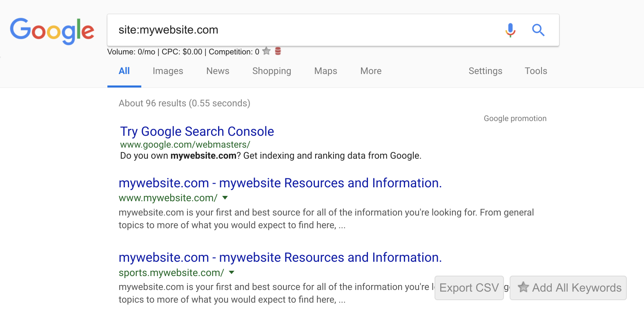Open first mywebsite Resources and Information result
The height and width of the screenshot is (310, 644).
coord(280,183)
